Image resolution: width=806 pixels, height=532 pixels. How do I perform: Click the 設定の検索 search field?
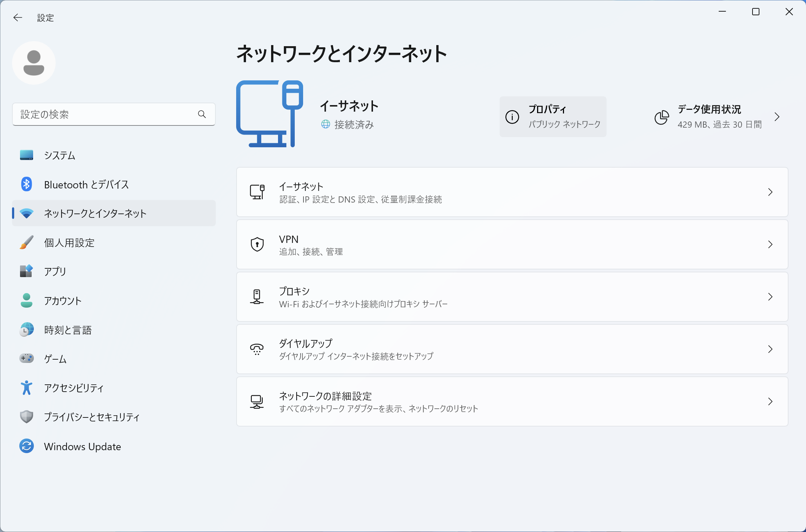click(114, 114)
